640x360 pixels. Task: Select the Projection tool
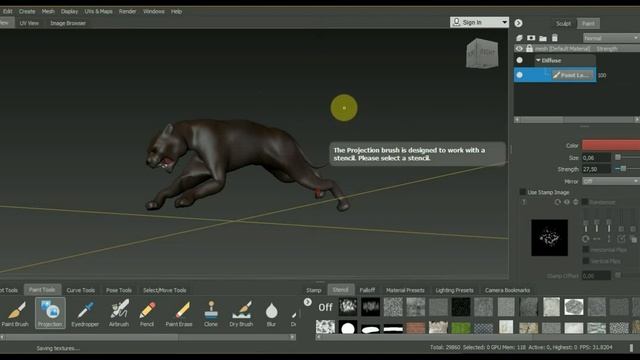(50, 313)
